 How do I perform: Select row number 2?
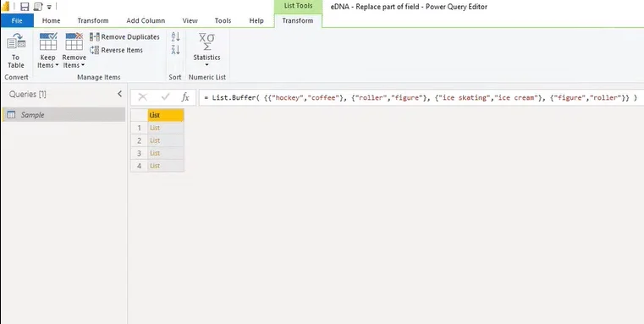(140, 140)
